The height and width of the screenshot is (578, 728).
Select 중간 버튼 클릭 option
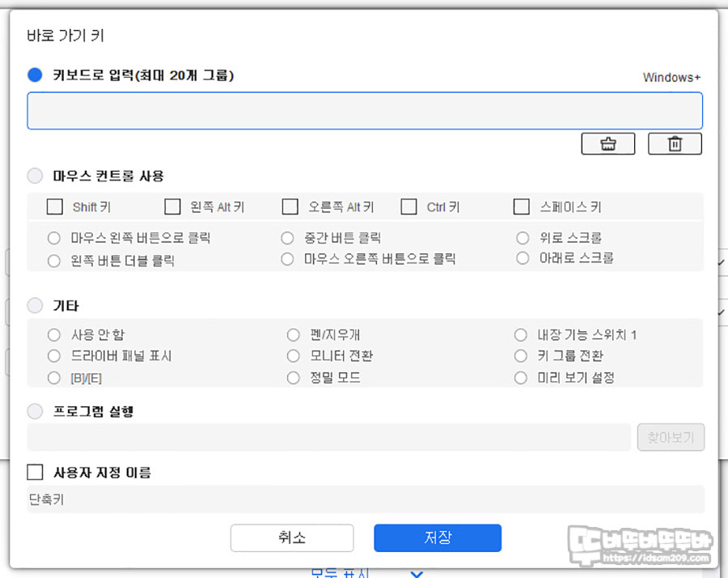287,238
